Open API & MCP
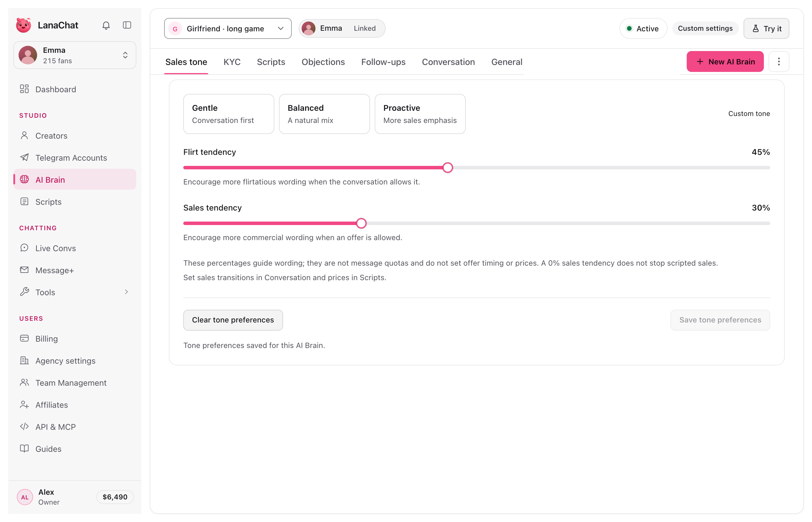This screenshot has height=522, width=812. (75, 427)
